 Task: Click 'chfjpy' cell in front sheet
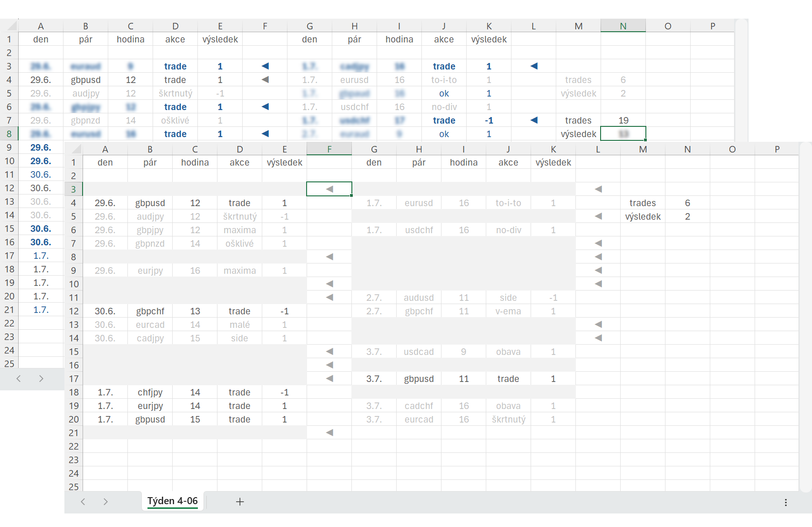pos(150,392)
